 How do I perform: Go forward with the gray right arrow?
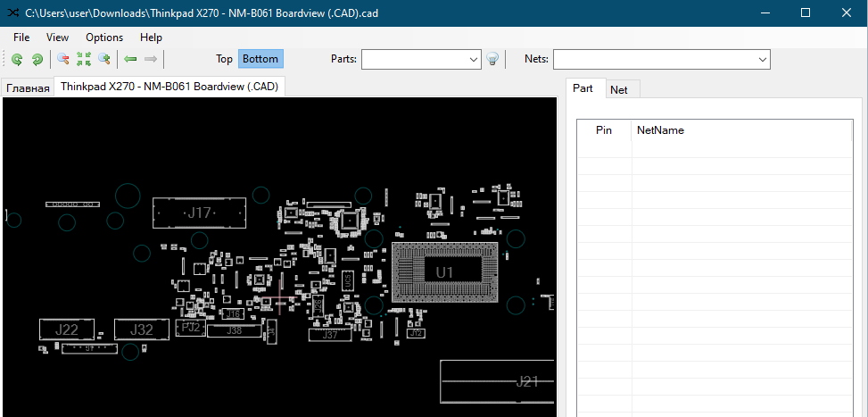150,59
